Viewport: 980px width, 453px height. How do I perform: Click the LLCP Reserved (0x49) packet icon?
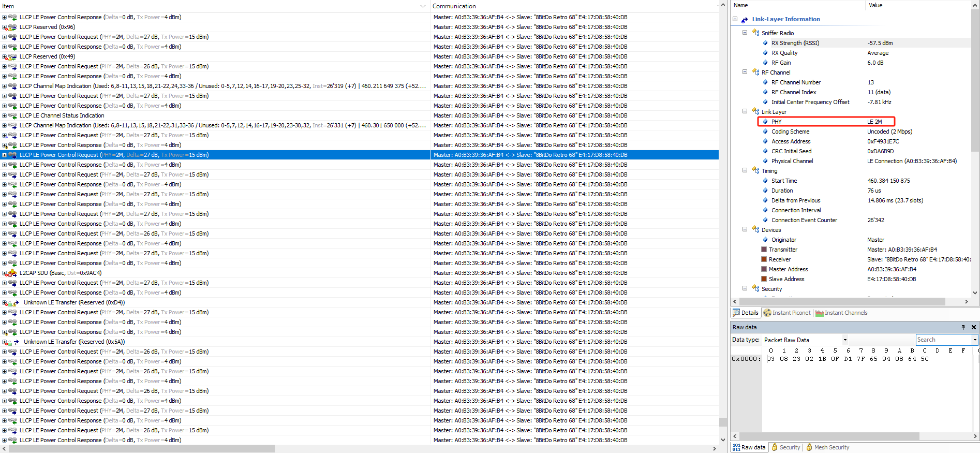tap(12, 56)
